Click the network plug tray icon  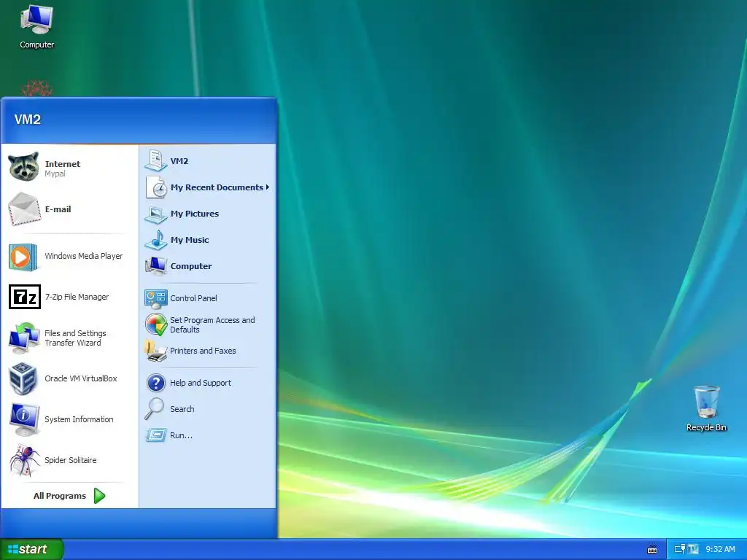point(680,549)
